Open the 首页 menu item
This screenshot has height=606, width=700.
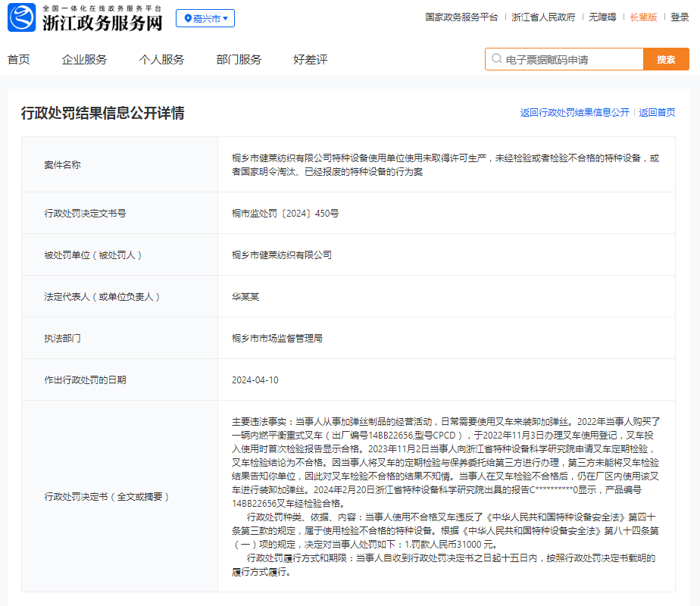pyautogui.click(x=19, y=60)
